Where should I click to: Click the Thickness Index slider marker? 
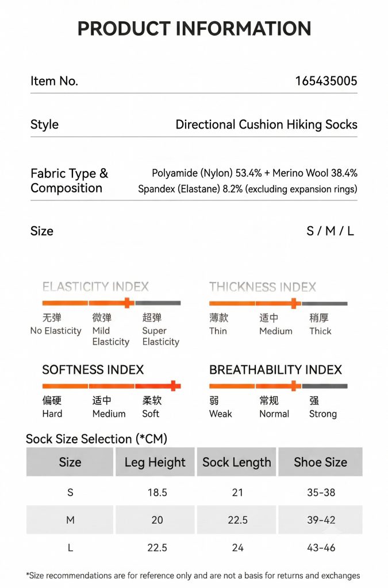(x=294, y=303)
